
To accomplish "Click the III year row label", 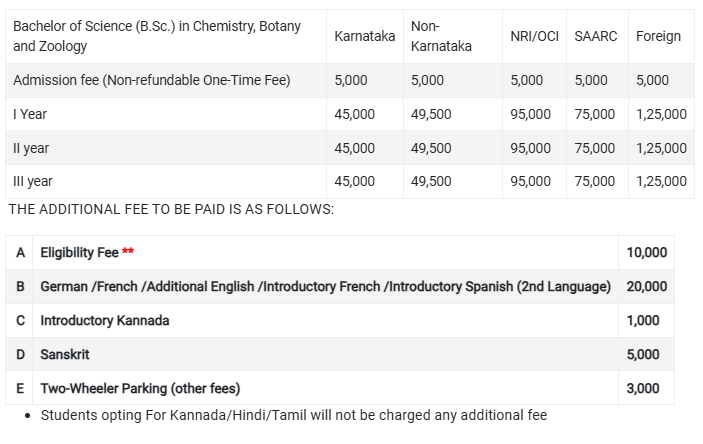I will tap(33, 181).
